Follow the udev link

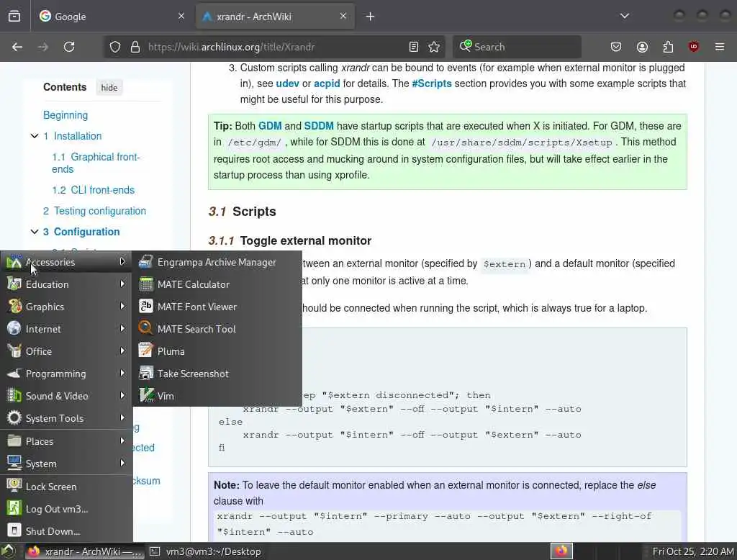pyautogui.click(x=288, y=83)
